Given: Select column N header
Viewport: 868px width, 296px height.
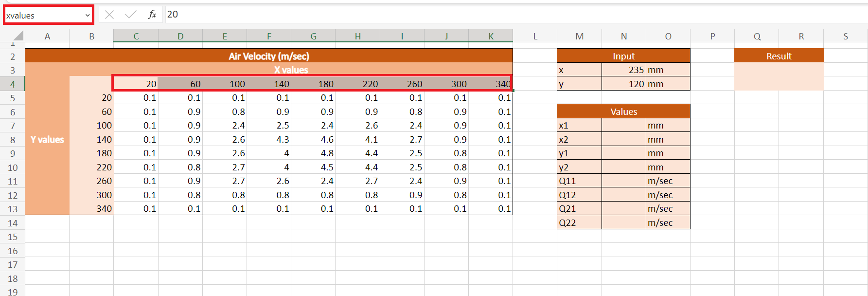Looking at the screenshot, I should (x=623, y=36).
